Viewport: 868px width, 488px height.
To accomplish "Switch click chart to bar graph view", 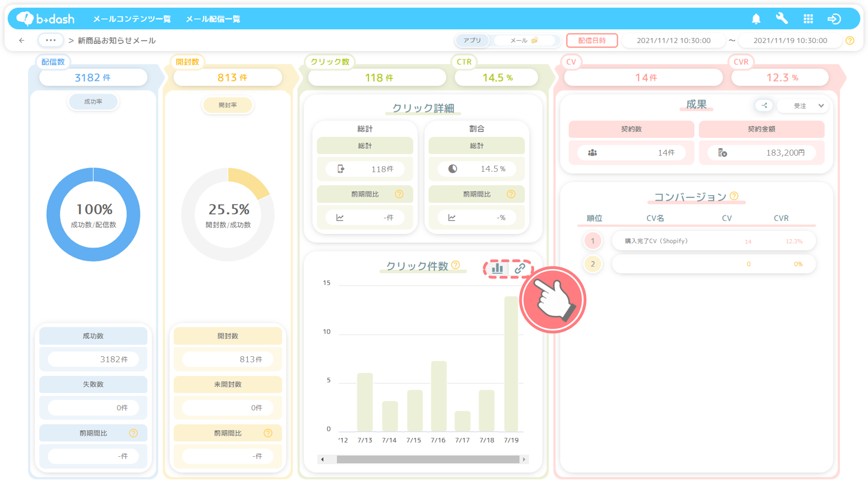I will click(x=497, y=269).
